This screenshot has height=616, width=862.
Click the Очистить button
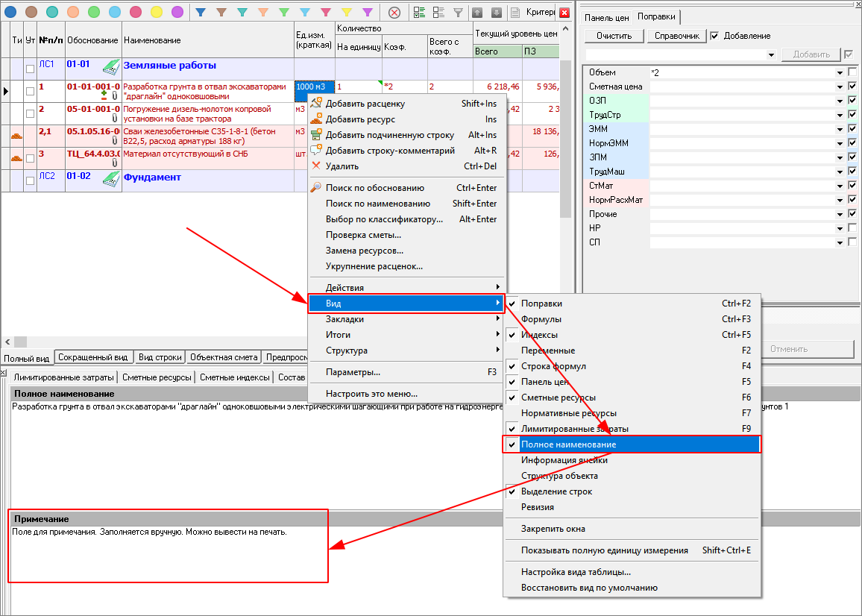614,36
